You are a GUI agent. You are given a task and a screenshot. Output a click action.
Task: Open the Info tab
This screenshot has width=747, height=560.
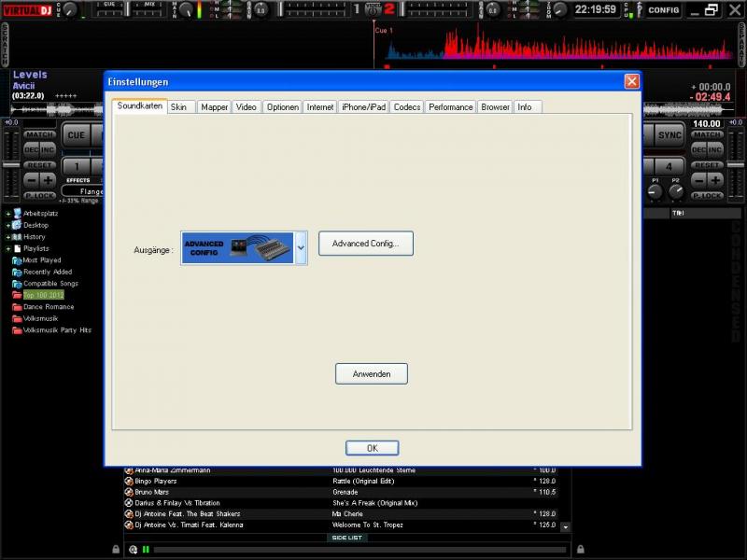pos(528,107)
